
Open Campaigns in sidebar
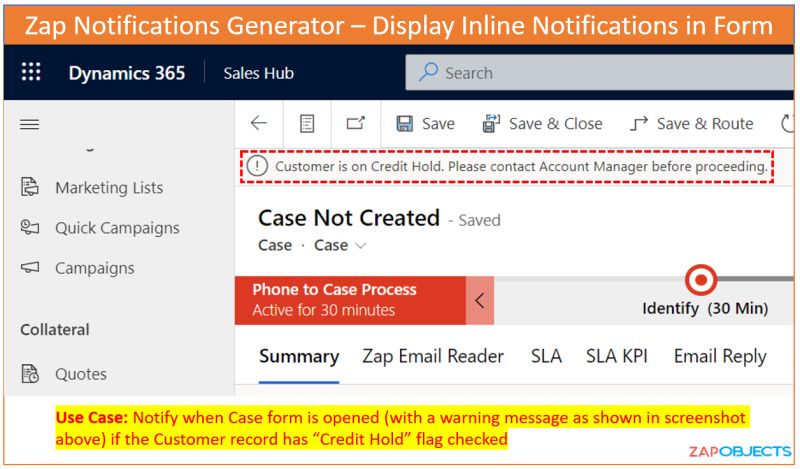point(95,268)
